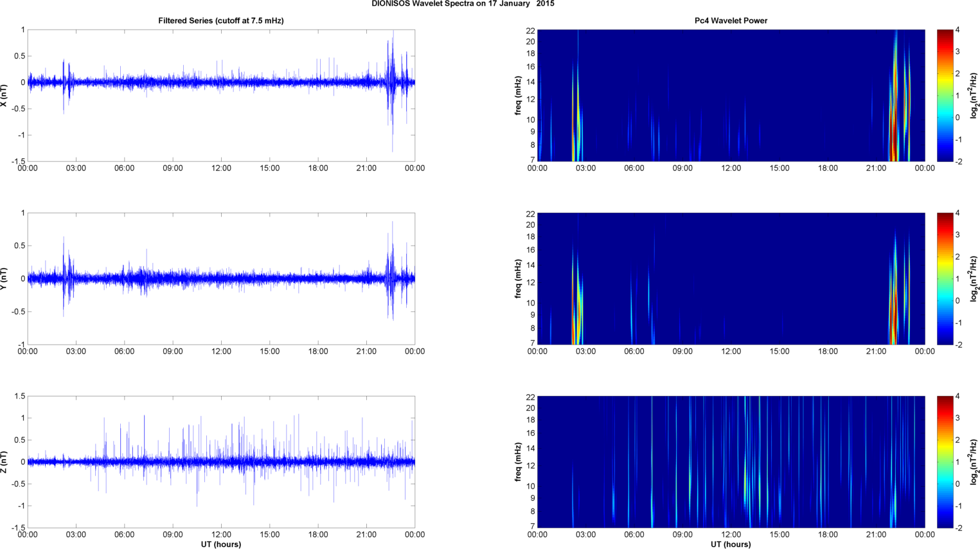
Task: Select the Z component filtered time series plot
Action: pyautogui.click(x=221, y=462)
